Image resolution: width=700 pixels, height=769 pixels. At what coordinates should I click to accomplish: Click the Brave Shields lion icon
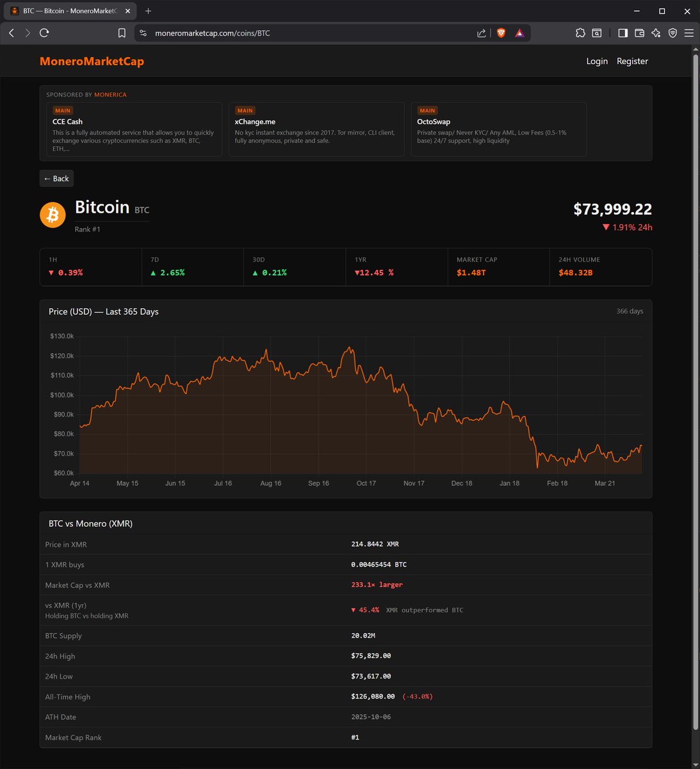point(501,33)
